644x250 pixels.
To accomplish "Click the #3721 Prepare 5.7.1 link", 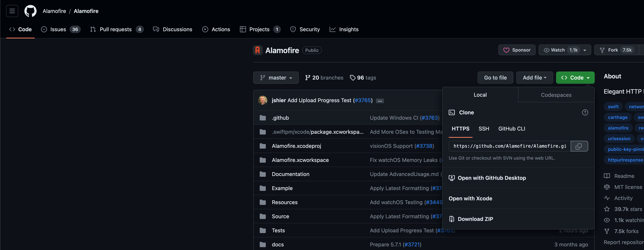I will pyautogui.click(x=412, y=244).
